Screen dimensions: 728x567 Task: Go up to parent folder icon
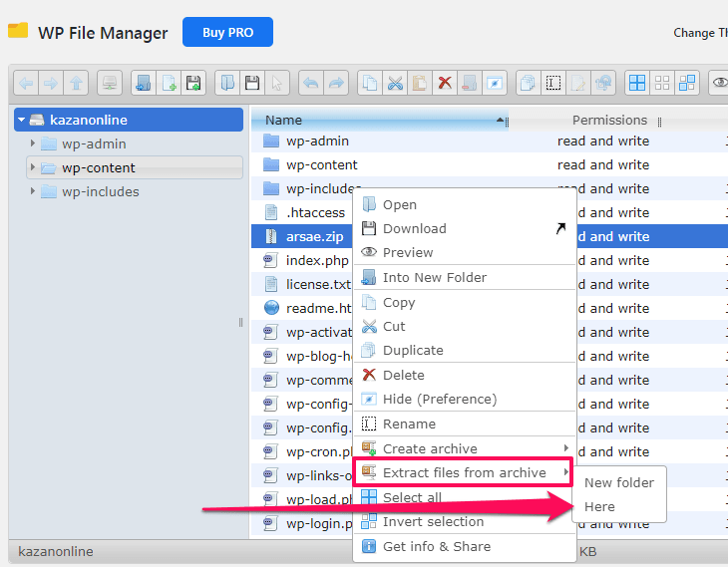point(76,83)
